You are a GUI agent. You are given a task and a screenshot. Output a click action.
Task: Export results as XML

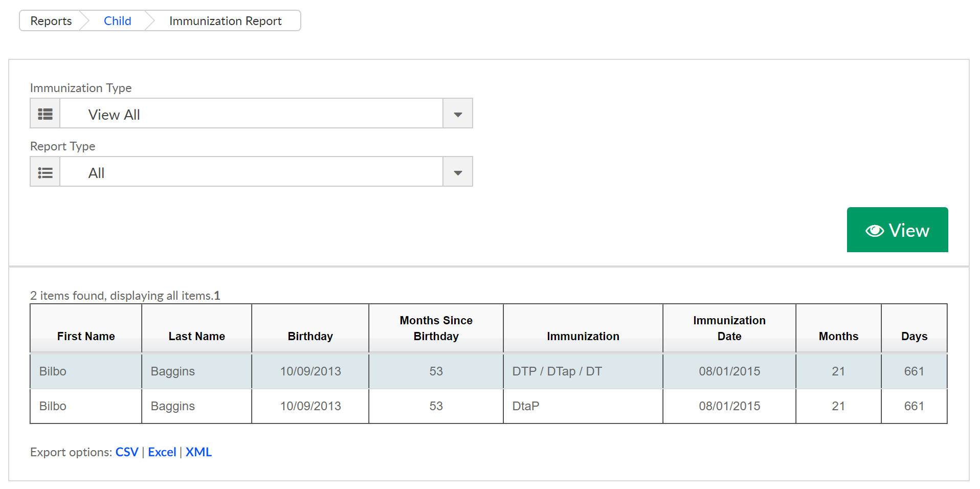point(198,452)
